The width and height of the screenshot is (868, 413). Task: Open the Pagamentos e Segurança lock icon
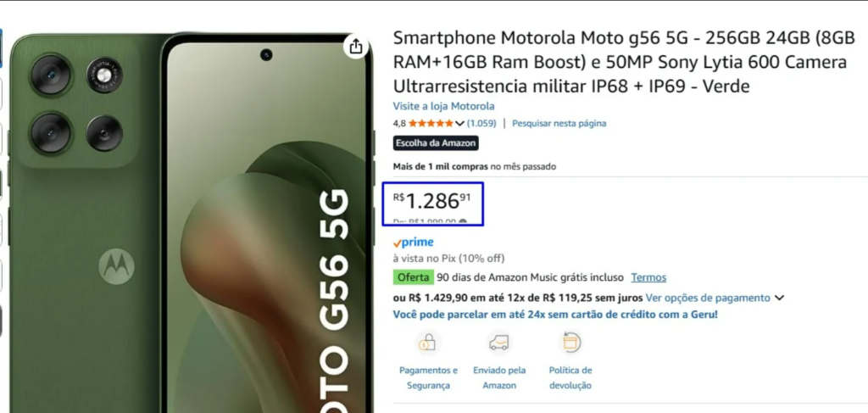[x=427, y=343]
